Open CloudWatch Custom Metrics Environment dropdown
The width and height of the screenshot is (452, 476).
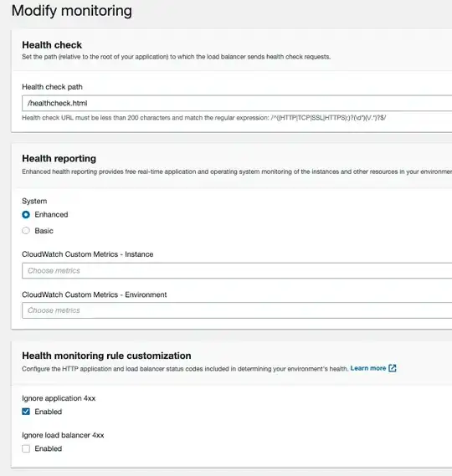[x=237, y=310]
